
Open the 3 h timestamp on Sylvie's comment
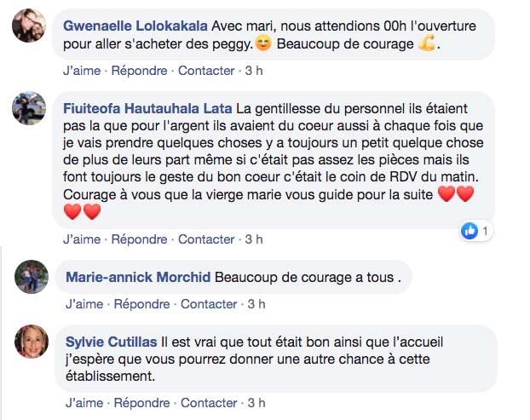(x=256, y=402)
